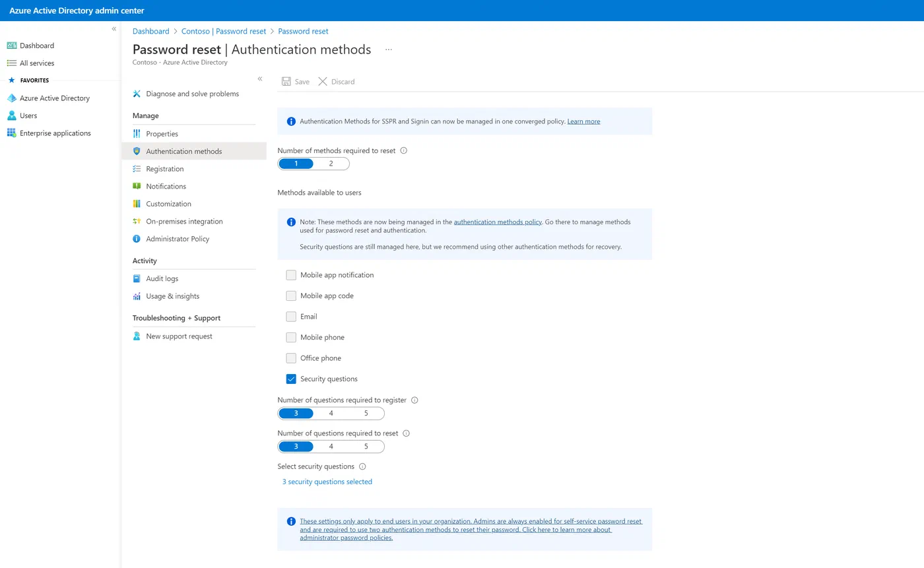Set questions required to reset to 4
The height and width of the screenshot is (568, 924).
(331, 447)
